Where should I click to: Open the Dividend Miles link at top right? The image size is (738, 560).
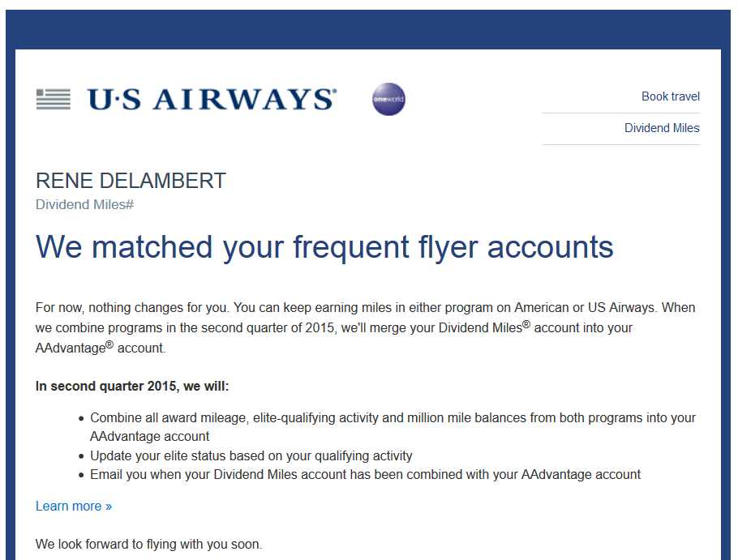[662, 128]
